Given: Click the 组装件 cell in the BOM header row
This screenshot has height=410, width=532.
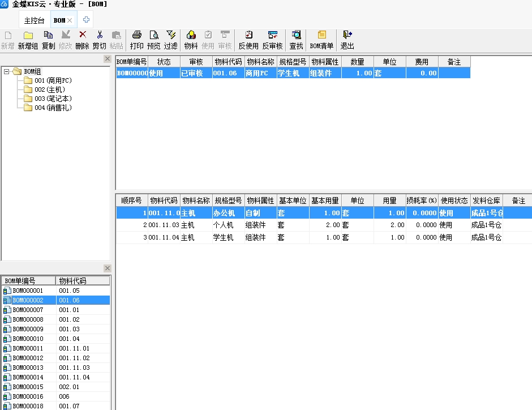Looking at the screenshot, I should 325,73.
